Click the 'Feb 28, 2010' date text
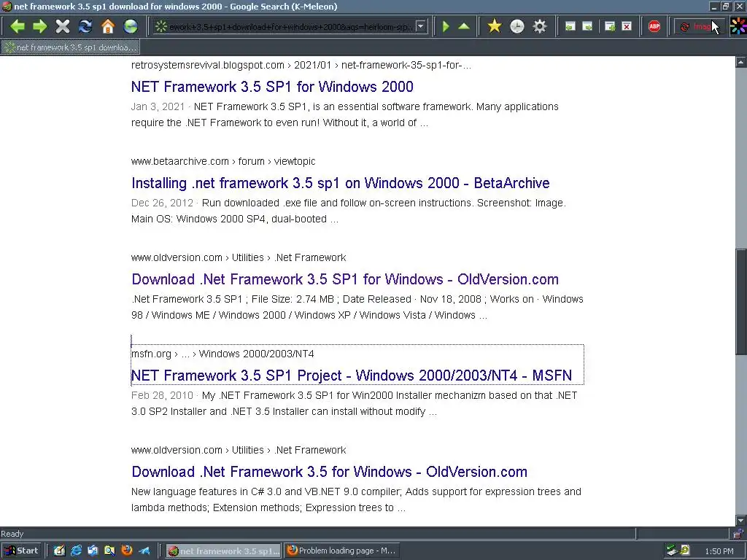The height and width of the screenshot is (560, 747). click(162, 395)
